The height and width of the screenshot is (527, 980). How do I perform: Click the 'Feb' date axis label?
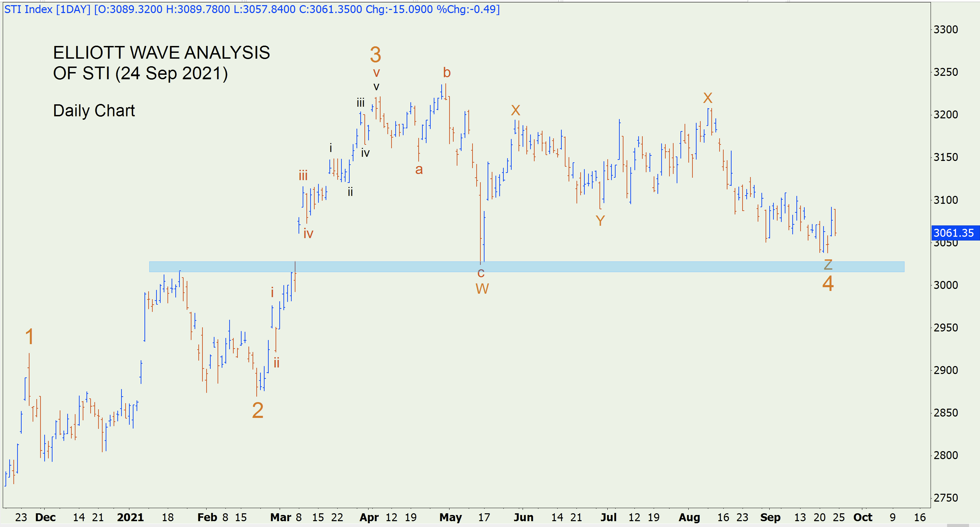click(x=207, y=517)
